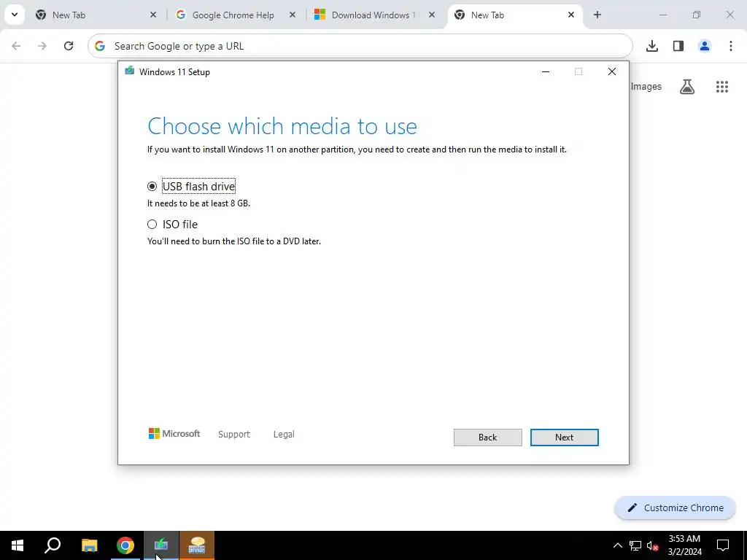Close the Download Windows 11 tab
Screen dimensions: 747x560
[432, 15]
